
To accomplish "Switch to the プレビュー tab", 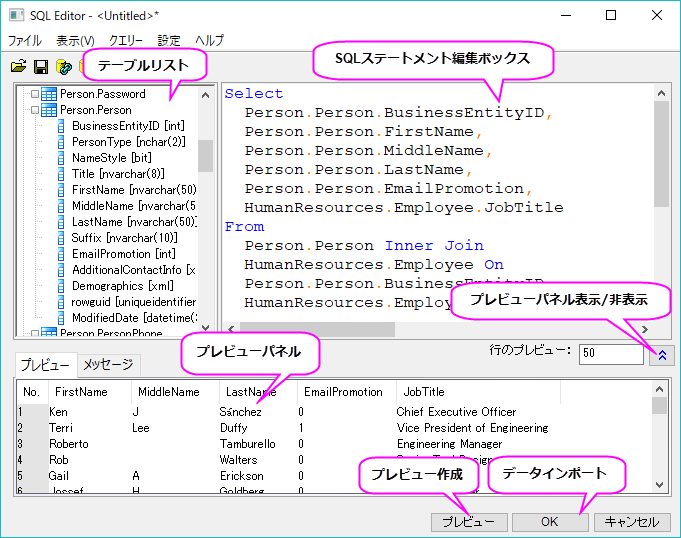I will click(46, 364).
